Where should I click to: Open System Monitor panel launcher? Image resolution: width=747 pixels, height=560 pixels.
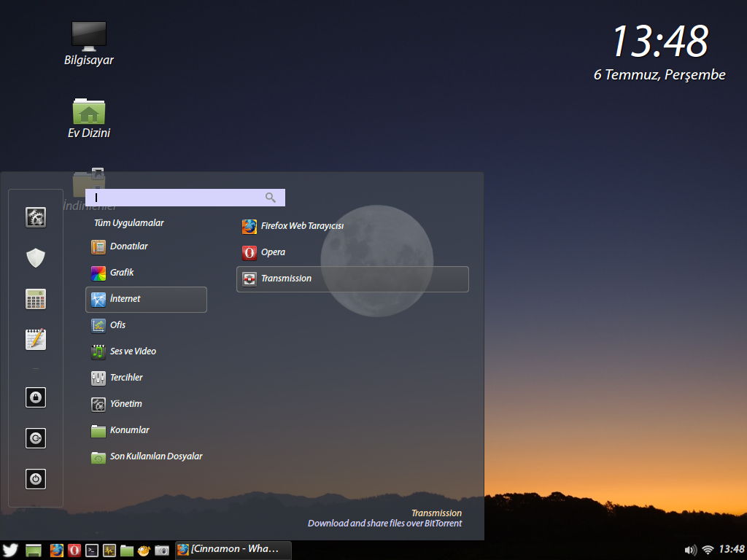109,551
